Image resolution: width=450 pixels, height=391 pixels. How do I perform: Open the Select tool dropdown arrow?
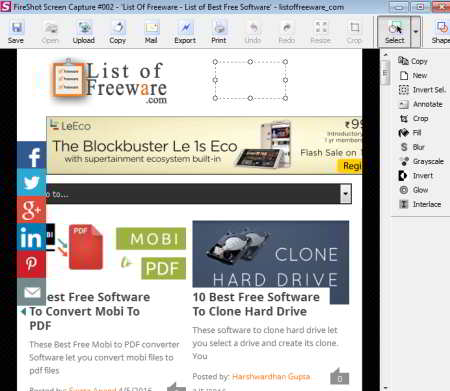point(416,32)
